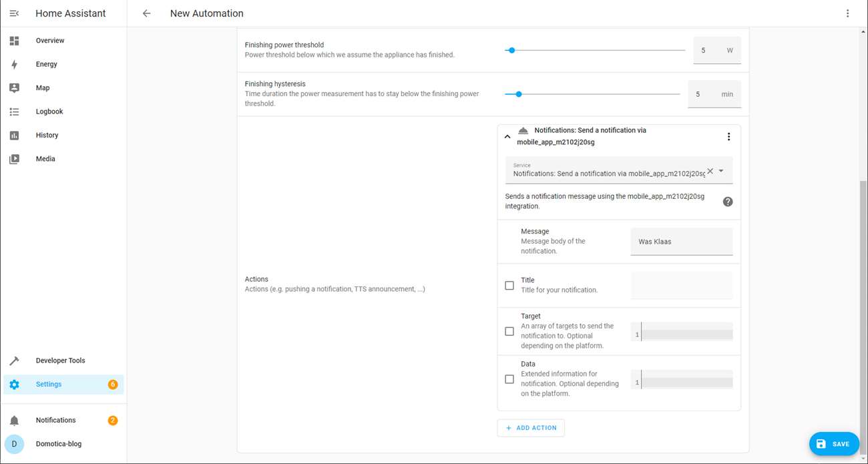Open the top-right three-dot overflow menu

click(847, 13)
